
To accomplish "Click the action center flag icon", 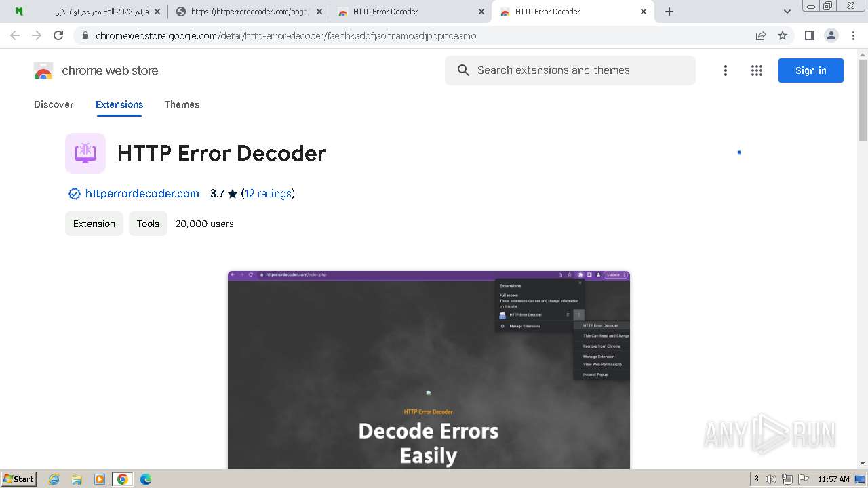I will click(803, 479).
